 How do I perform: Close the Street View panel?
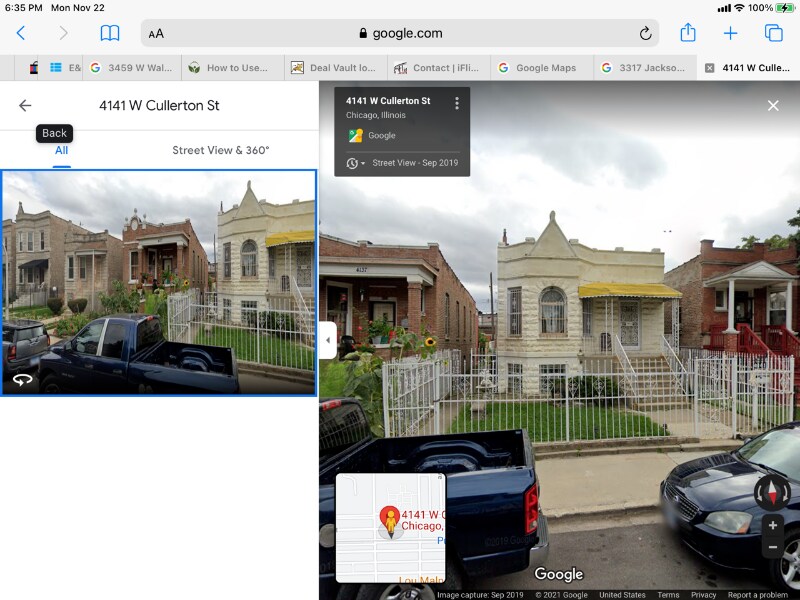point(772,105)
